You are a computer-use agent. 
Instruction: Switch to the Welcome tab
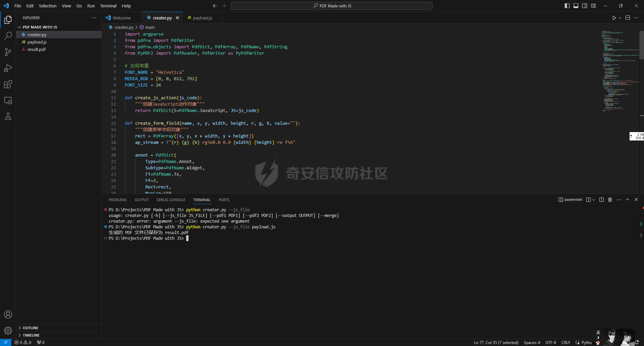point(122,18)
